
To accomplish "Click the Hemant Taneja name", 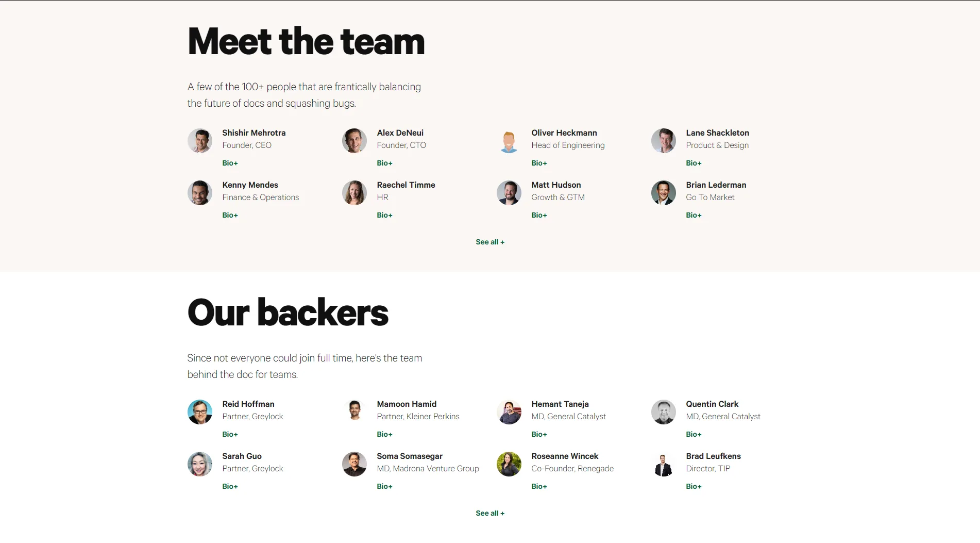I will click(x=560, y=404).
